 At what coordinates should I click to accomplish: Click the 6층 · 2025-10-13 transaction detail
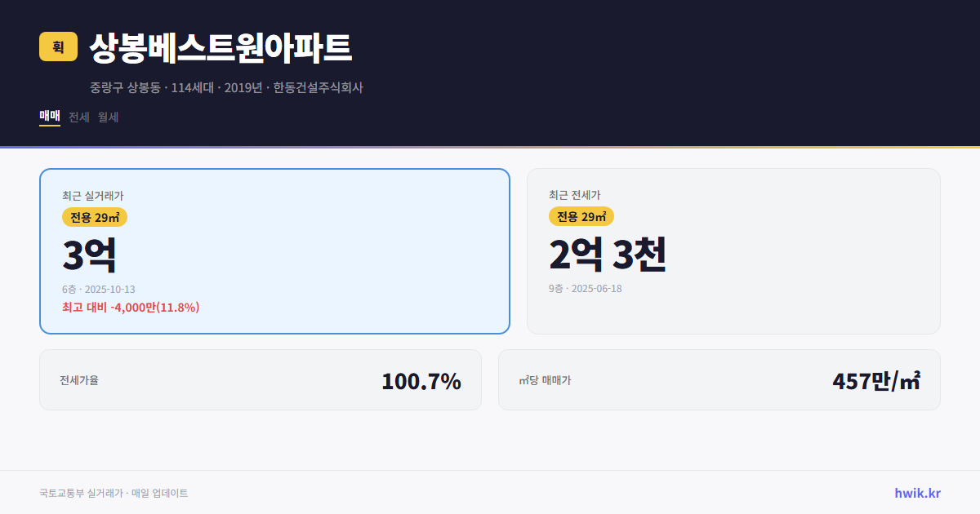point(99,288)
